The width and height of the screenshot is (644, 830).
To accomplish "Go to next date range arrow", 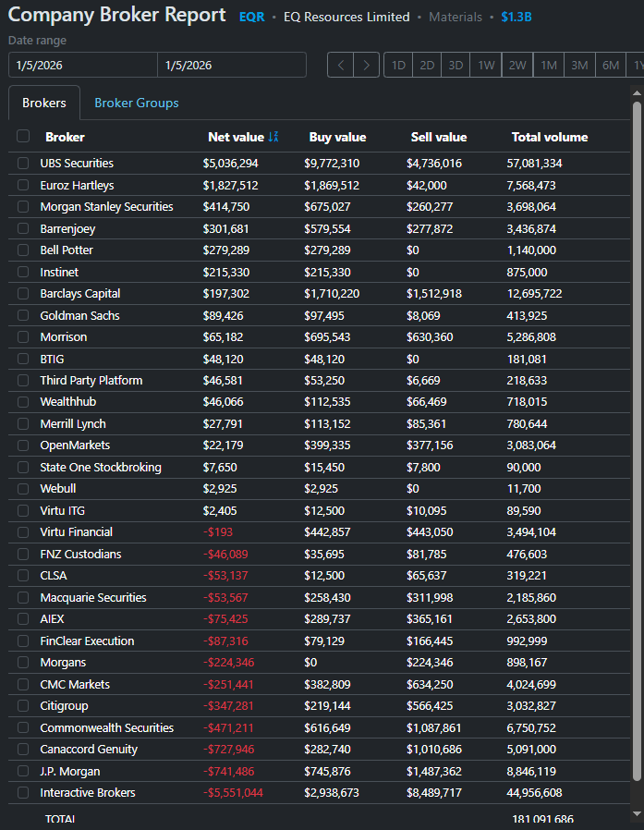I will [x=366, y=65].
